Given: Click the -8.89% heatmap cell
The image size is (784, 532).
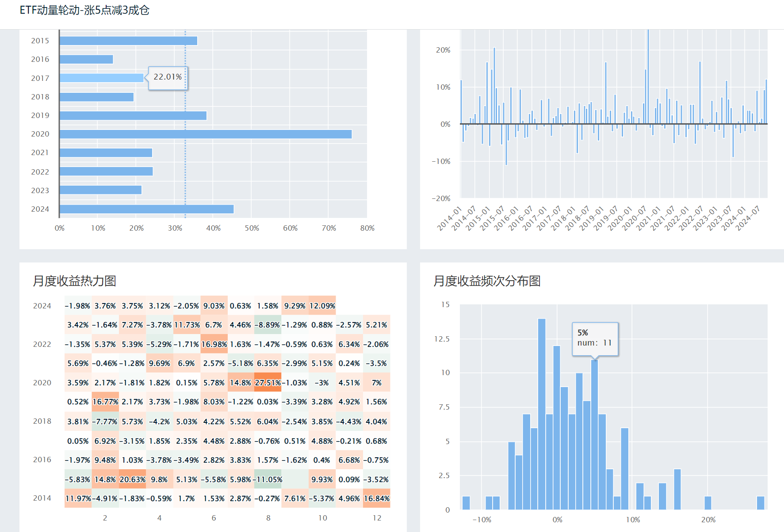Looking at the screenshot, I should (268, 325).
